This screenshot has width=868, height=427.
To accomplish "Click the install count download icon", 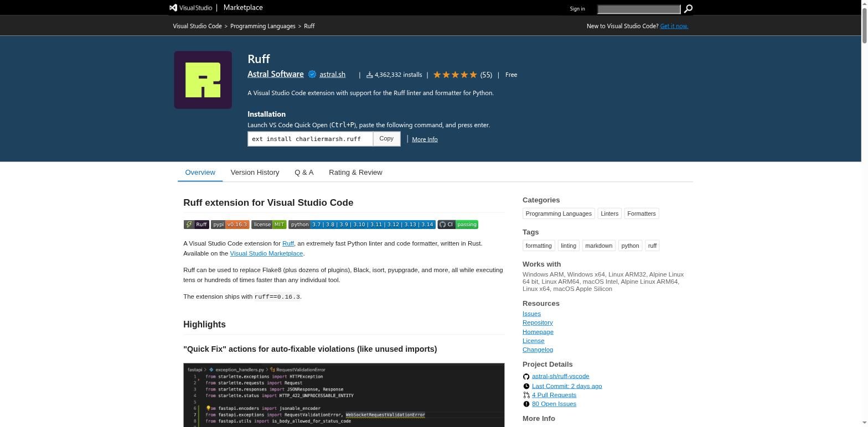I will (x=369, y=75).
